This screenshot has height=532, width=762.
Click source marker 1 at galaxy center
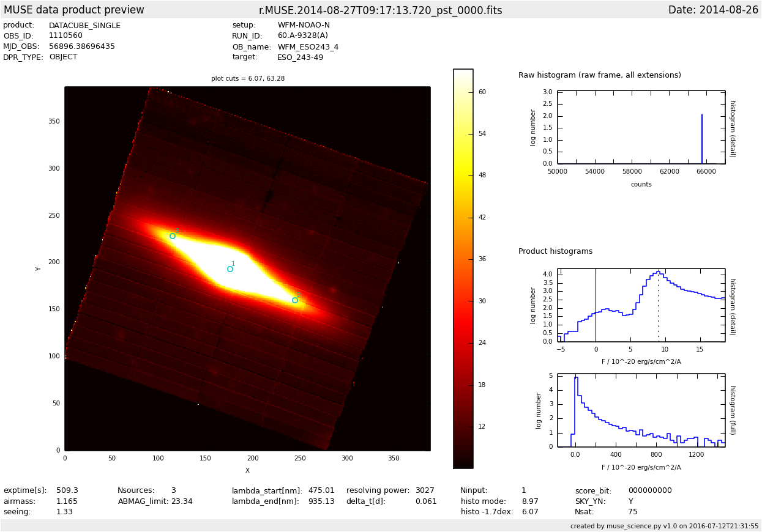(x=230, y=269)
